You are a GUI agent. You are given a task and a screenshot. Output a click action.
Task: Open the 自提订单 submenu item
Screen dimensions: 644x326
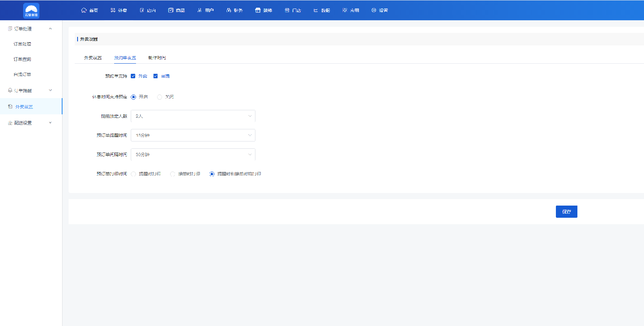coord(22,75)
